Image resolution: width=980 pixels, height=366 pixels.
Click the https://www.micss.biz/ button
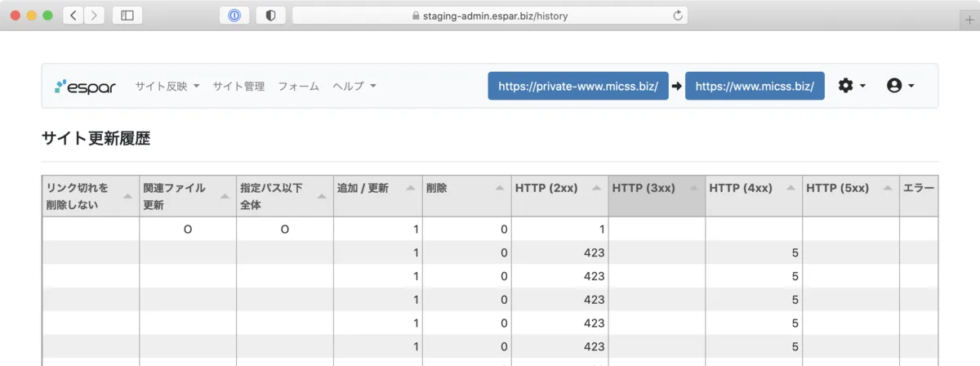(x=755, y=86)
